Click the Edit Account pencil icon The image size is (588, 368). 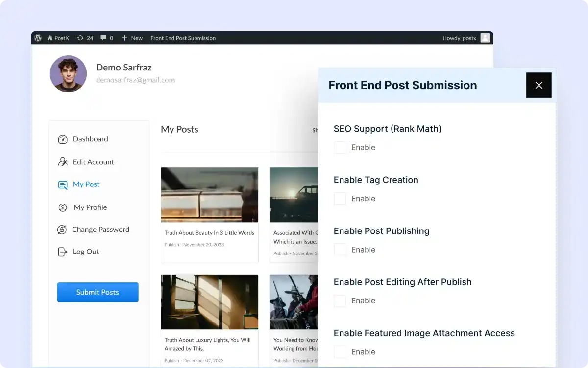(x=63, y=162)
